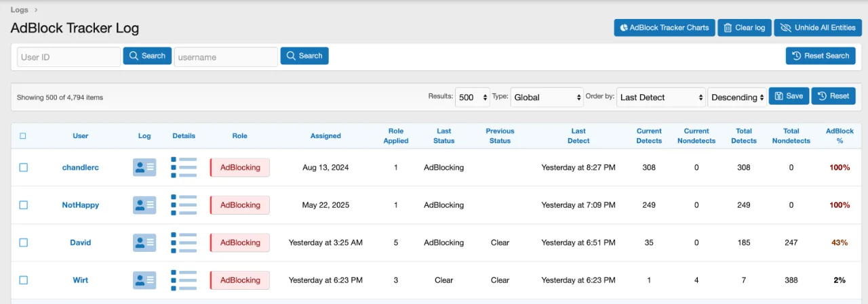Click the 2% AdBlock value for Wirt
This screenshot has width=868, height=304.
840,280
